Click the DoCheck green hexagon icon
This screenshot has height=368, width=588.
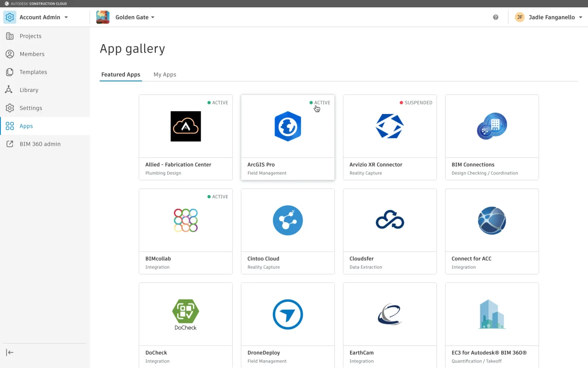[x=186, y=315]
